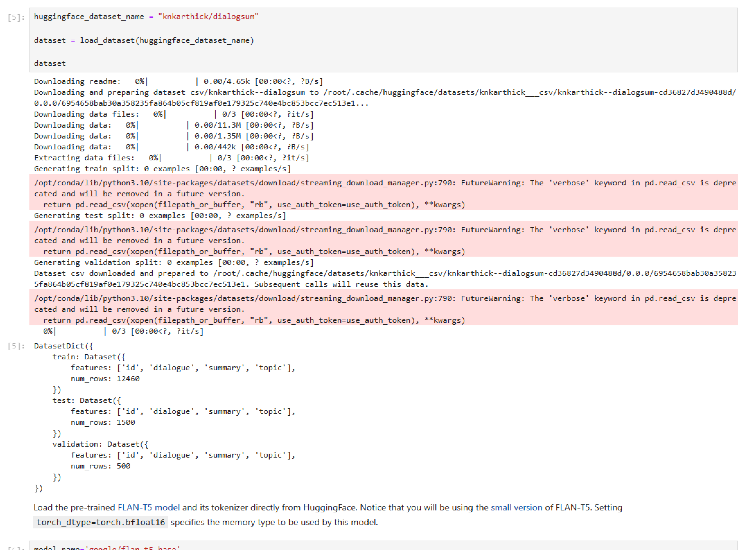The height and width of the screenshot is (560, 745).
Task: Select the input prompt [5] of code cell
Action: coord(16,17)
